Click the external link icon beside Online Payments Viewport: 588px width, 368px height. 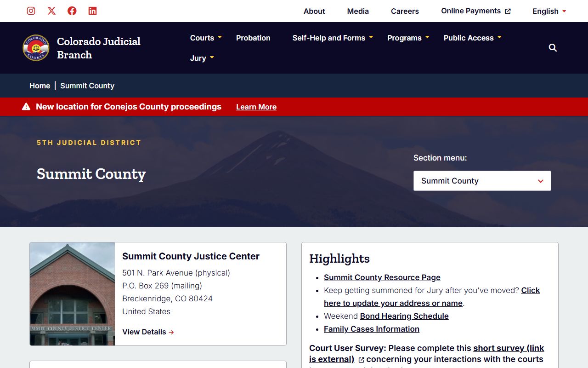pos(508,11)
